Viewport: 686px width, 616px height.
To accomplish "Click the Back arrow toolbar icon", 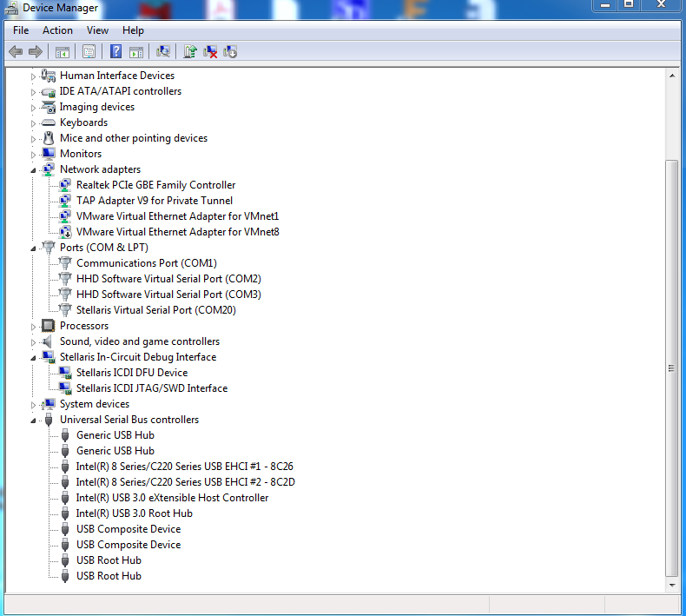I will tap(16, 51).
